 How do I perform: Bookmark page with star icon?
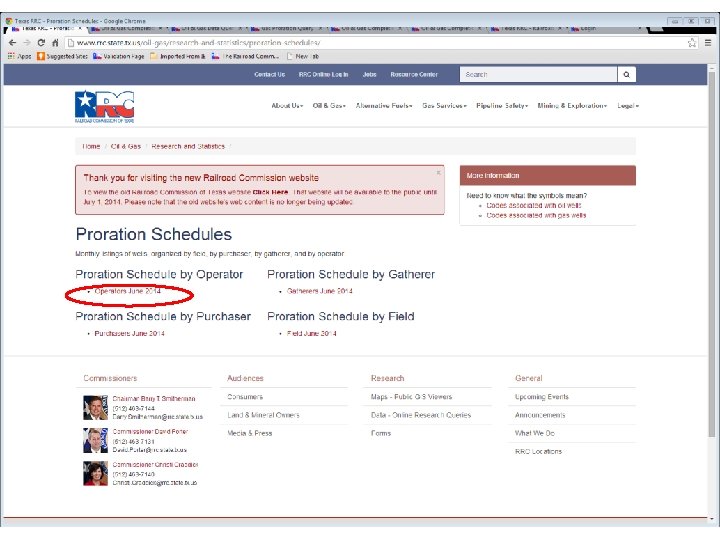(x=692, y=43)
